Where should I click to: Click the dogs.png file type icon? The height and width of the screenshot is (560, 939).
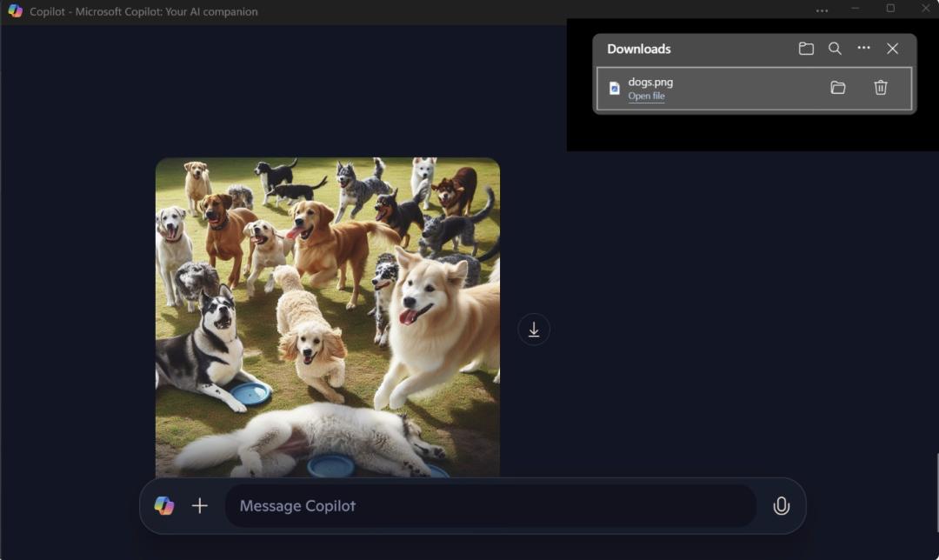tap(615, 89)
